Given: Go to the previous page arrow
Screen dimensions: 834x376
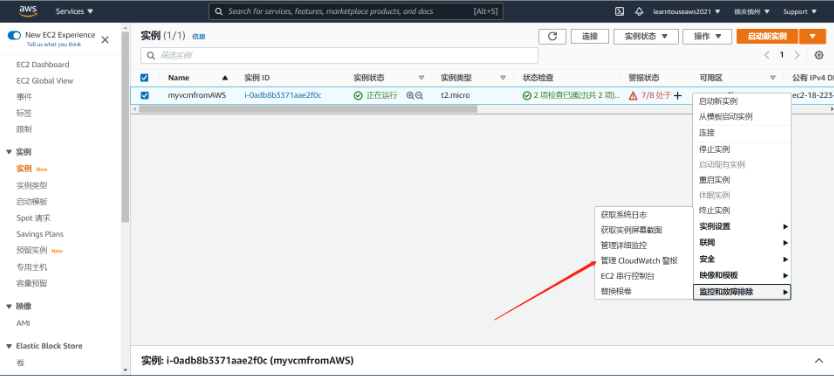Looking at the screenshot, I should pyautogui.click(x=766, y=55).
